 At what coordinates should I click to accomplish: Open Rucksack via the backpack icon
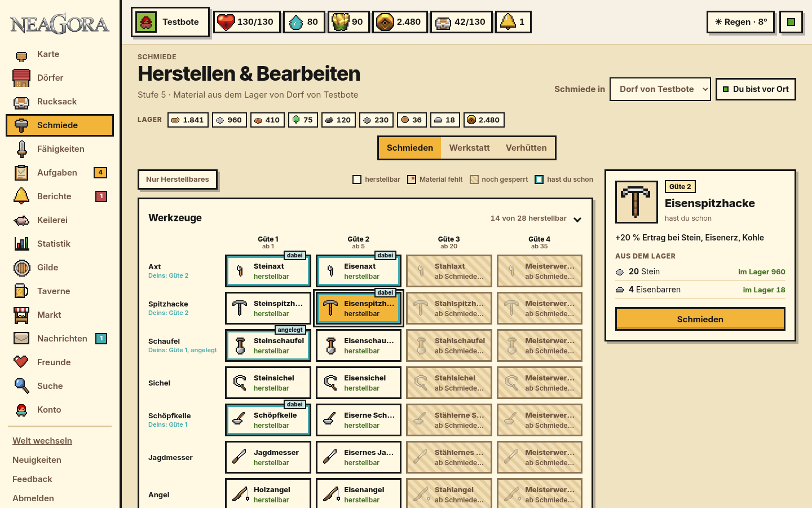[x=21, y=102]
